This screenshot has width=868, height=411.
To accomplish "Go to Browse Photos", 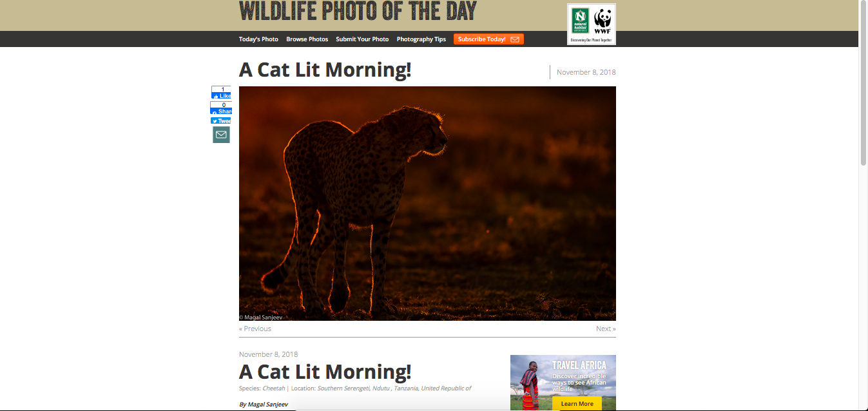I will 307,39.
